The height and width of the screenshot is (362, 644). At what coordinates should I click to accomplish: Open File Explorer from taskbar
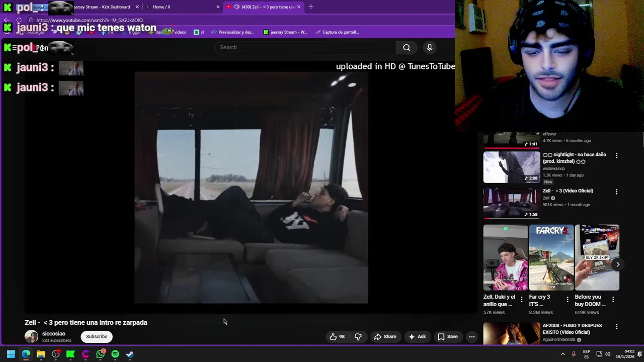[x=41, y=354]
